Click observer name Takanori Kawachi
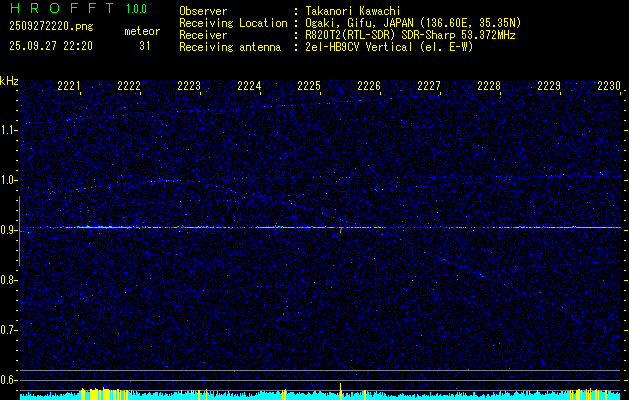Image resolution: width=629 pixels, height=400 pixels. pos(353,11)
